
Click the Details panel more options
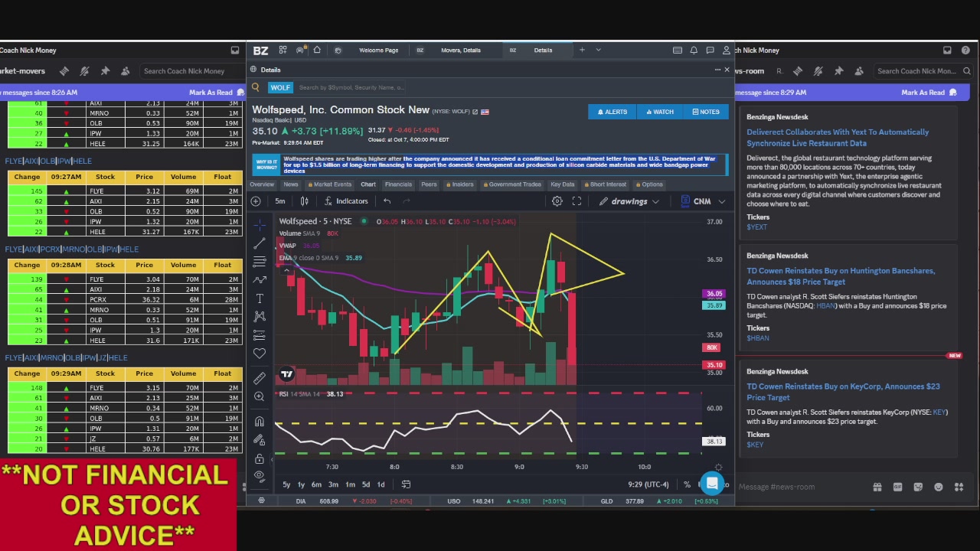tap(716, 70)
